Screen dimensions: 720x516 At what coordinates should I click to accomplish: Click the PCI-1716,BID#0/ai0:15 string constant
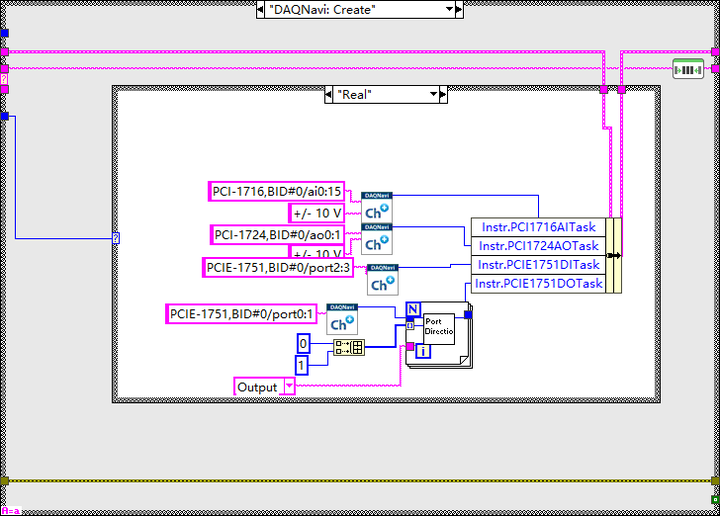pos(276,191)
